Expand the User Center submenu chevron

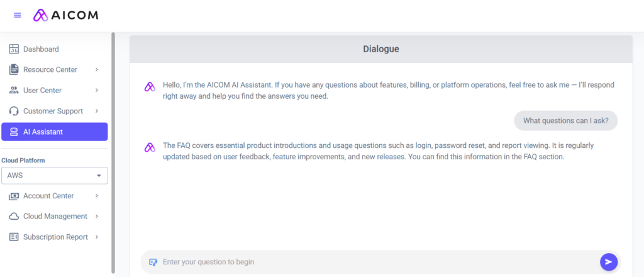click(97, 90)
